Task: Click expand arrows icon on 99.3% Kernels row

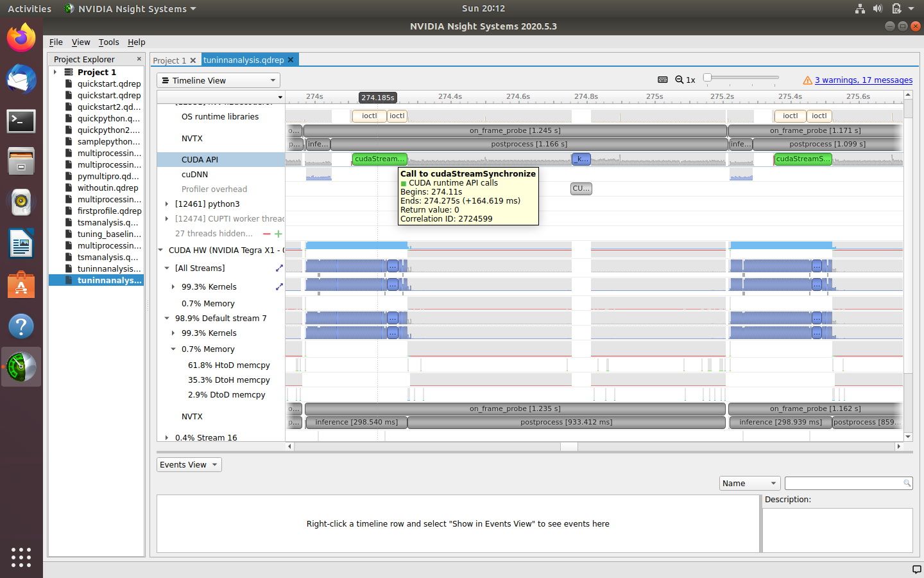Action: pos(279,286)
